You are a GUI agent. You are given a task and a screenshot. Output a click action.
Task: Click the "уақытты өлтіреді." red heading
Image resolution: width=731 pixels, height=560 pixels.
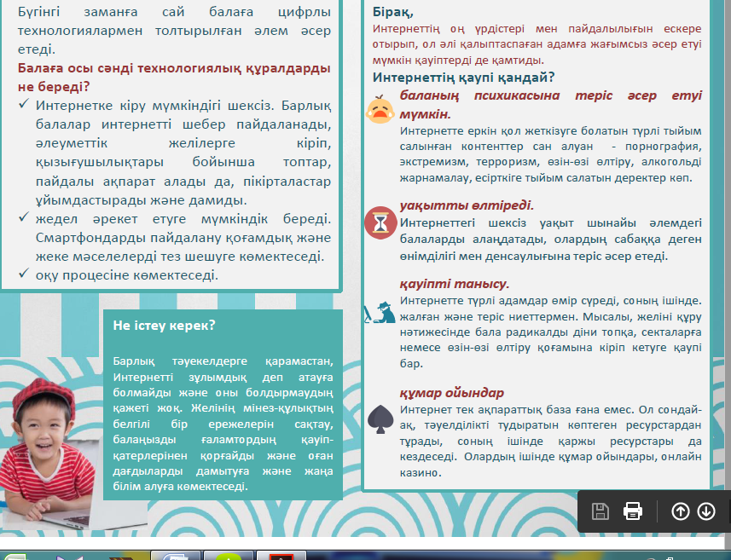467,205
